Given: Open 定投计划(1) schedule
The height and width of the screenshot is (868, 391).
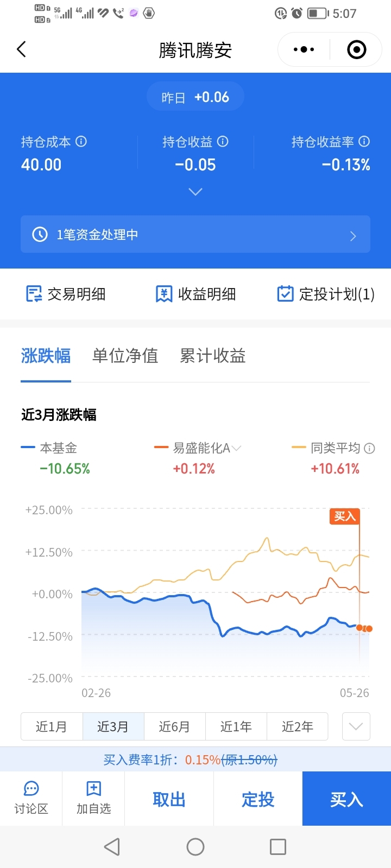Looking at the screenshot, I should click(x=326, y=294).
